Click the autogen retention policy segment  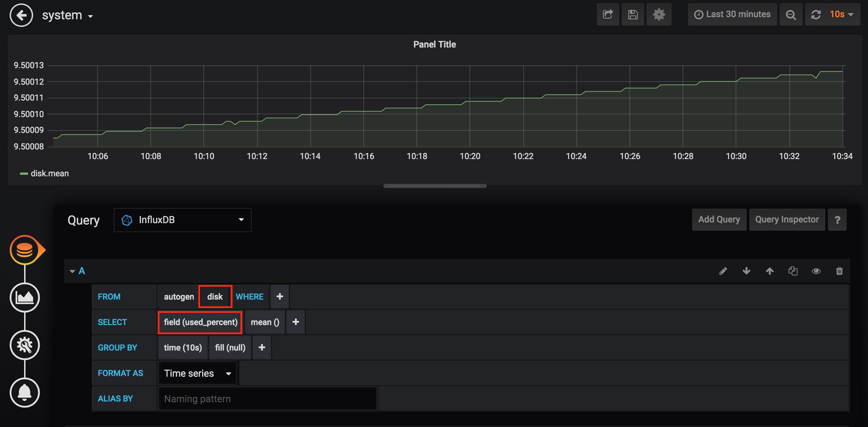coord(179,297)
